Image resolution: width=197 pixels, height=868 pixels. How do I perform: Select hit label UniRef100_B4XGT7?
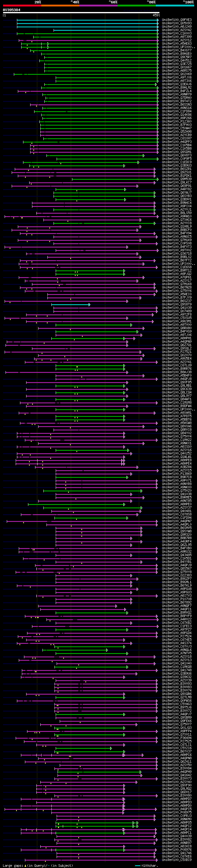pos(177,50)
